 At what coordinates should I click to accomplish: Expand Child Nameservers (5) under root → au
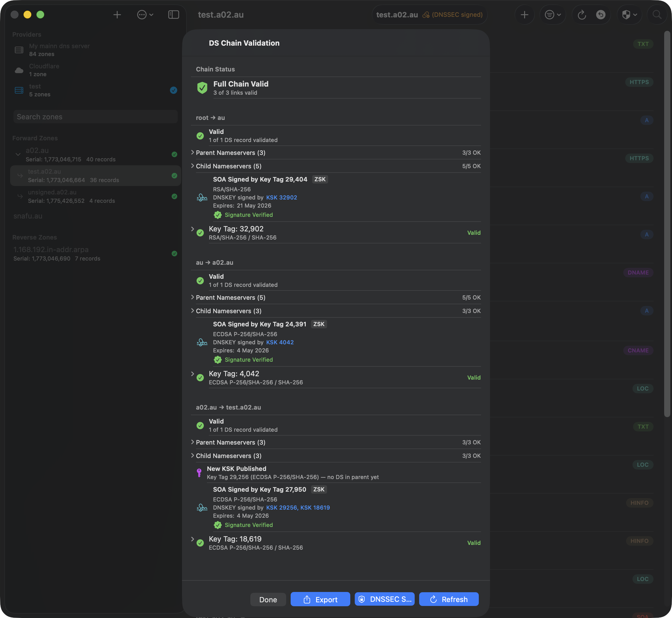[x=192, y=166]
